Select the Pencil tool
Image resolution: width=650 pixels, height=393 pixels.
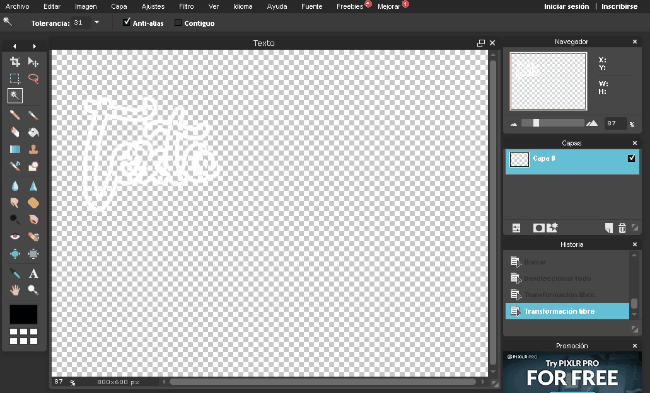(x=15, y=115)
